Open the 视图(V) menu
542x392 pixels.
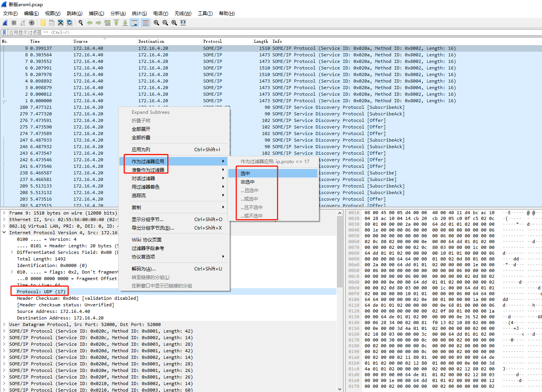53,14
